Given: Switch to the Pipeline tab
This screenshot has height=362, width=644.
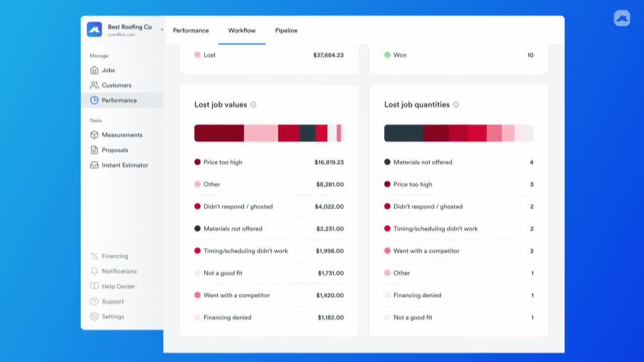Looking at the screenshot, I should [286, 31].
